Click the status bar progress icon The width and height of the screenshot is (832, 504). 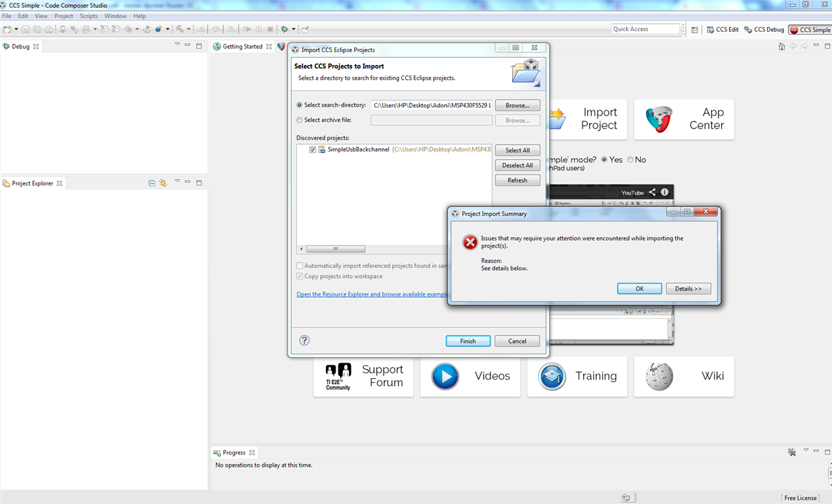(626, 497)
